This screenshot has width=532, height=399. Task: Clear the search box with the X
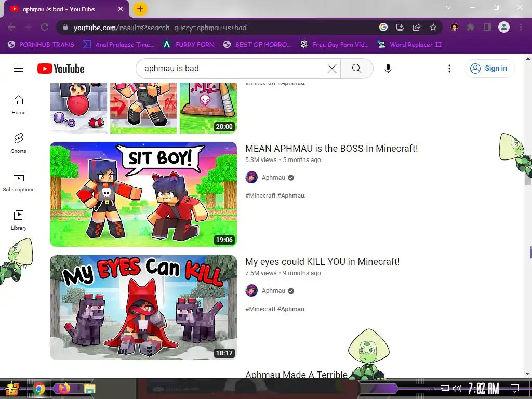(332, 69)
